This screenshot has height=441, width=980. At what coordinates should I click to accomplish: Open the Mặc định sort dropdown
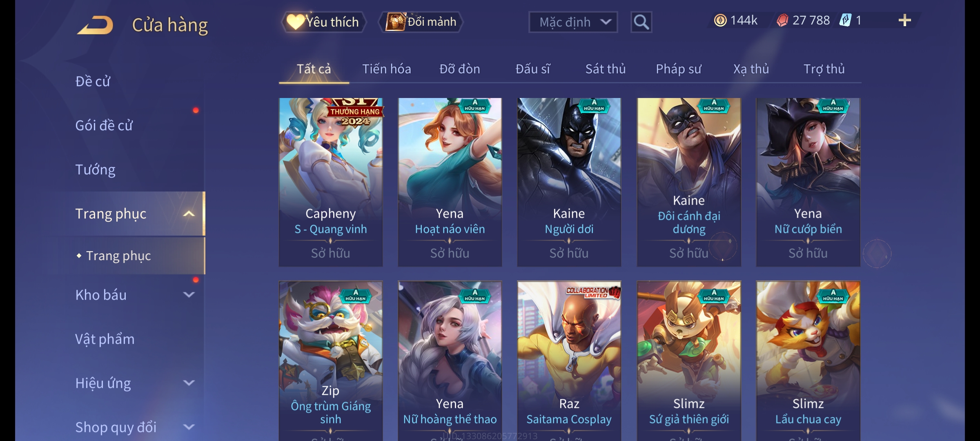click(573, 22)
